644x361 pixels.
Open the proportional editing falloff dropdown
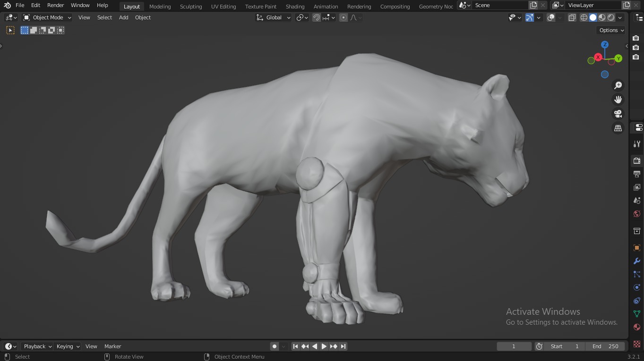[356, 17]
